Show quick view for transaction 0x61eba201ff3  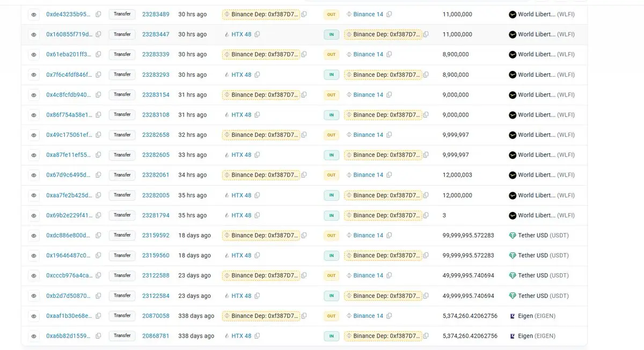coord(34,55)
